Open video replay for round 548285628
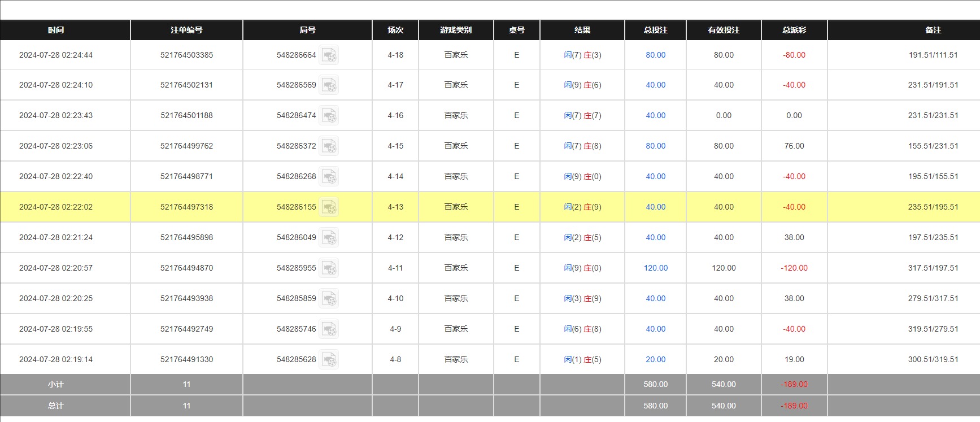This screenshot has width=980, height=422. (x=329, y=360)
